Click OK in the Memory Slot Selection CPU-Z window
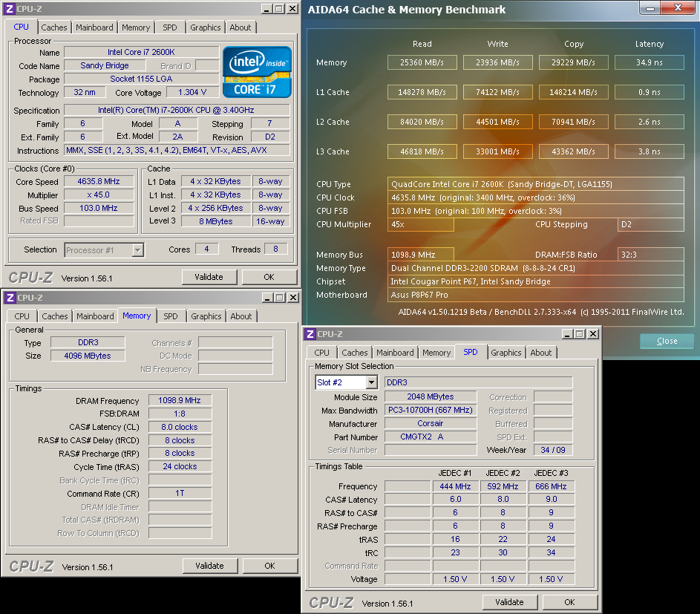The height and width of the screenshot is (614, 700). pyautogui.click(x=570, y=602)
